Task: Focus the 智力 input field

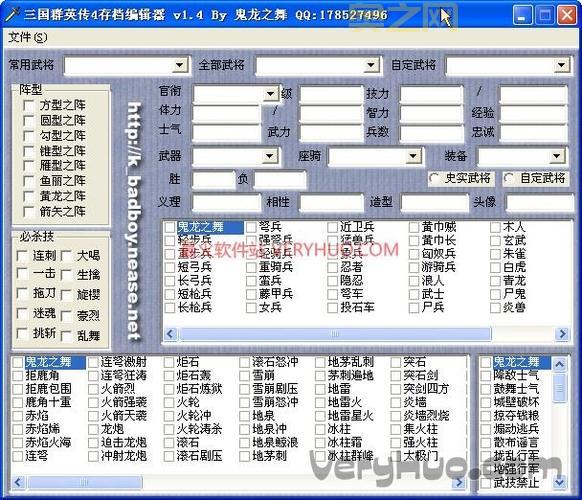Action: pos(431,113)
